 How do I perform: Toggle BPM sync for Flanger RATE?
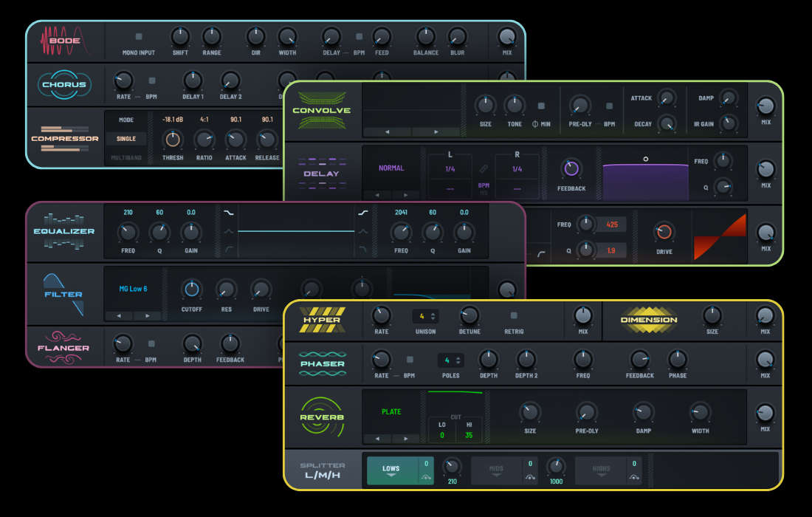(x=151, y=343)
